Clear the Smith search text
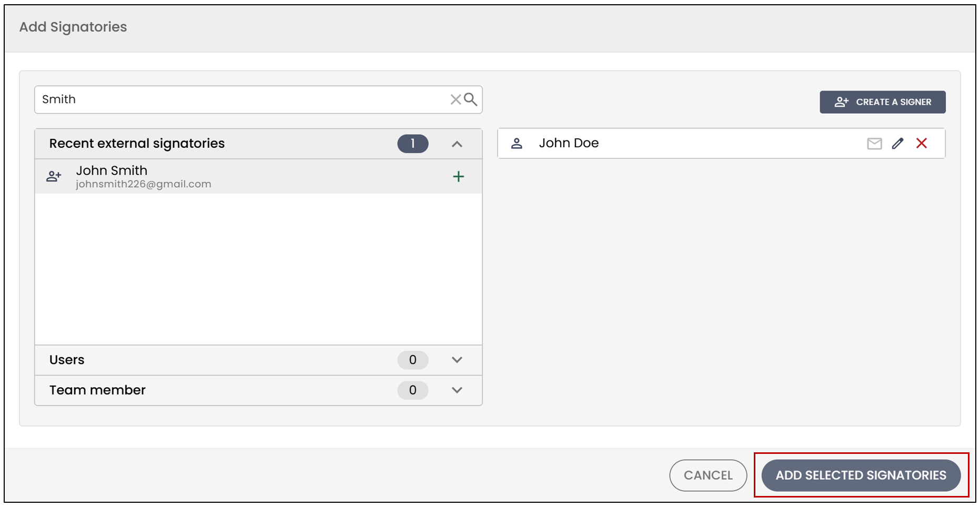This screenshot has height=507, width=980. 456,99
